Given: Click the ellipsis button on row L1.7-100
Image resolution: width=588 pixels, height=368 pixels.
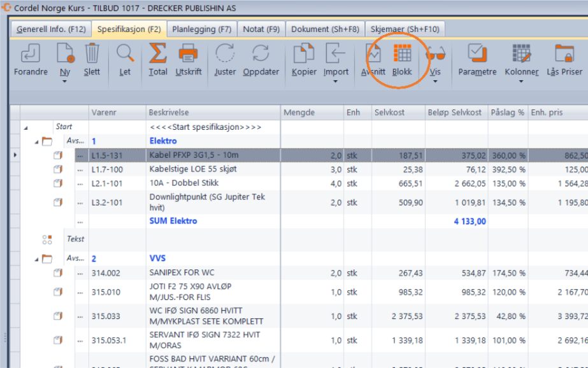Looking at the screenshot, I should click(x=80, y=169).
